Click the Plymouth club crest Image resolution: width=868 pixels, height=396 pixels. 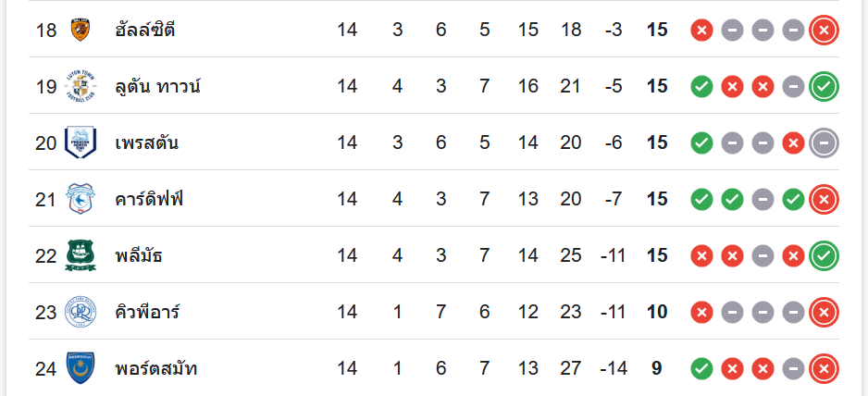[81, 255]
